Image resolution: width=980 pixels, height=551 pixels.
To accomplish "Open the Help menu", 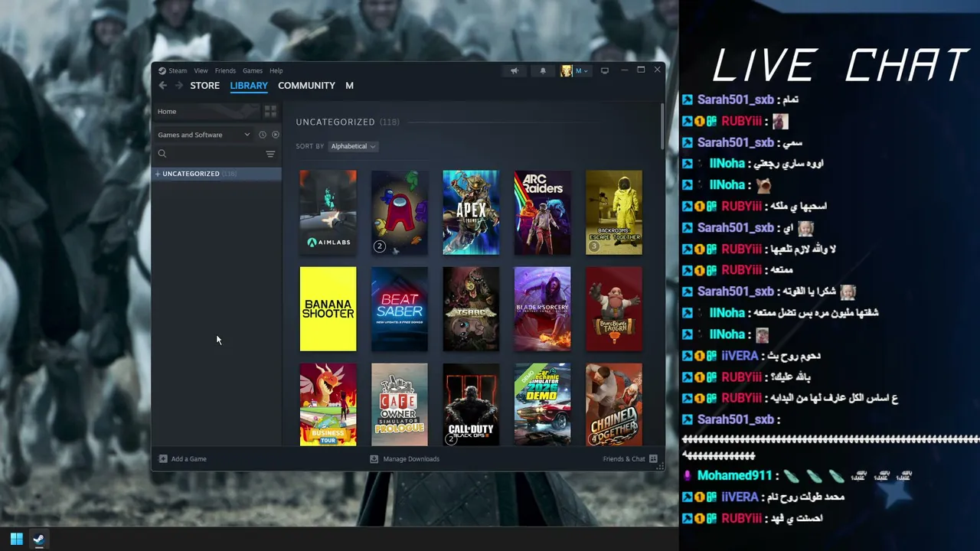I will tap(276, 70).
